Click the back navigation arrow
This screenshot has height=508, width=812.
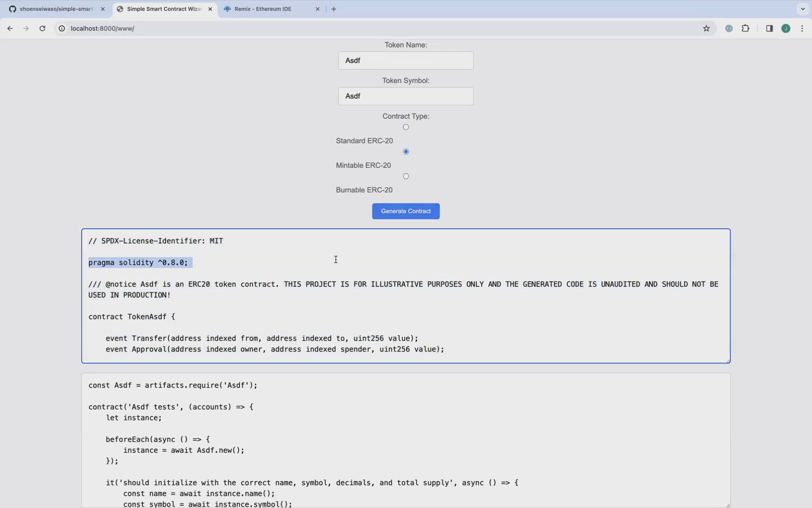point(10,28)
